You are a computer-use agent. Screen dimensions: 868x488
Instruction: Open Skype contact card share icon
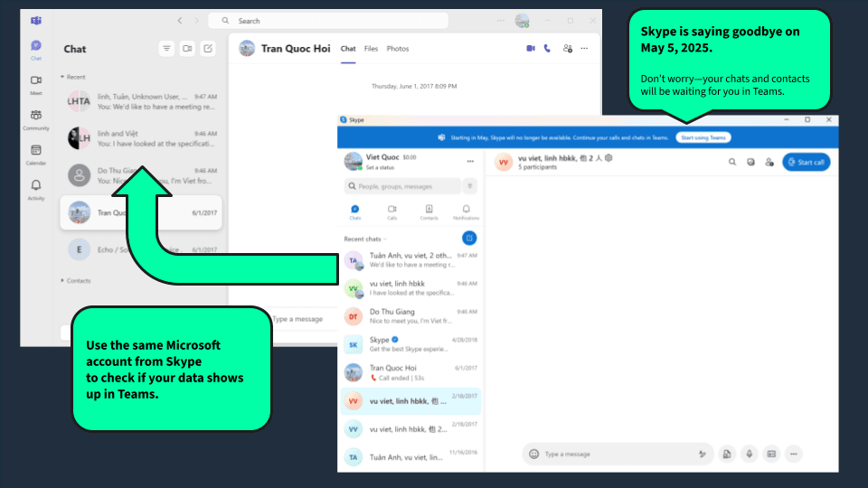(771, 455)
